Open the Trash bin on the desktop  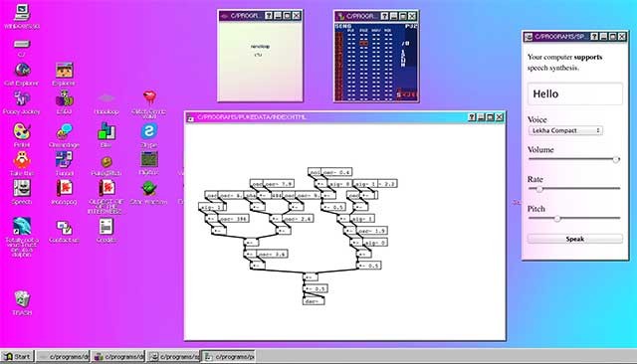click(x=22, y=298)
